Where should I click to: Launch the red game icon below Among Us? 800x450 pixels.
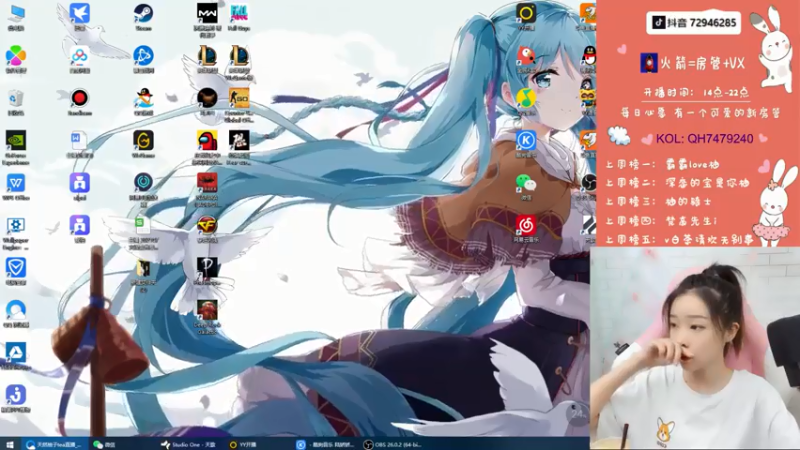(x=207, y=190)
